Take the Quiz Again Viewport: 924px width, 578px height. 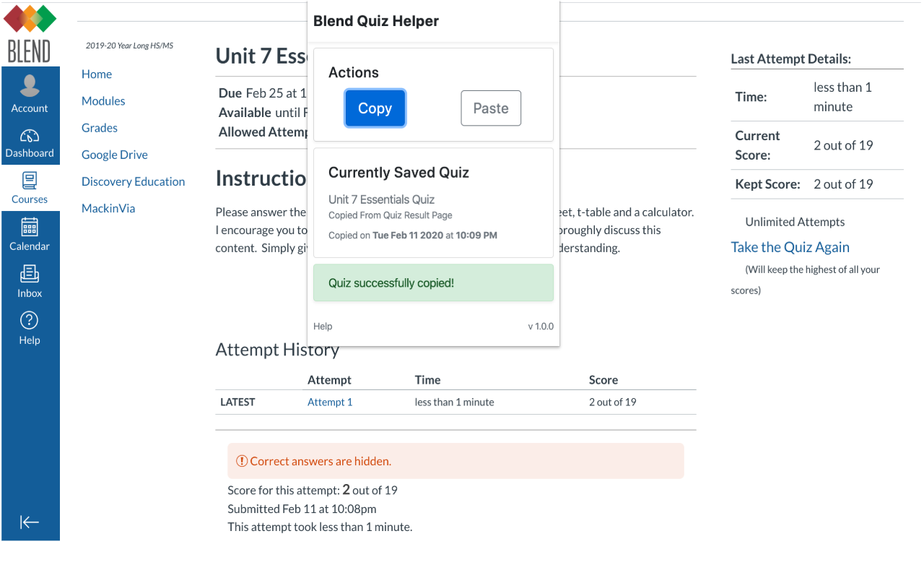point(790,246)
